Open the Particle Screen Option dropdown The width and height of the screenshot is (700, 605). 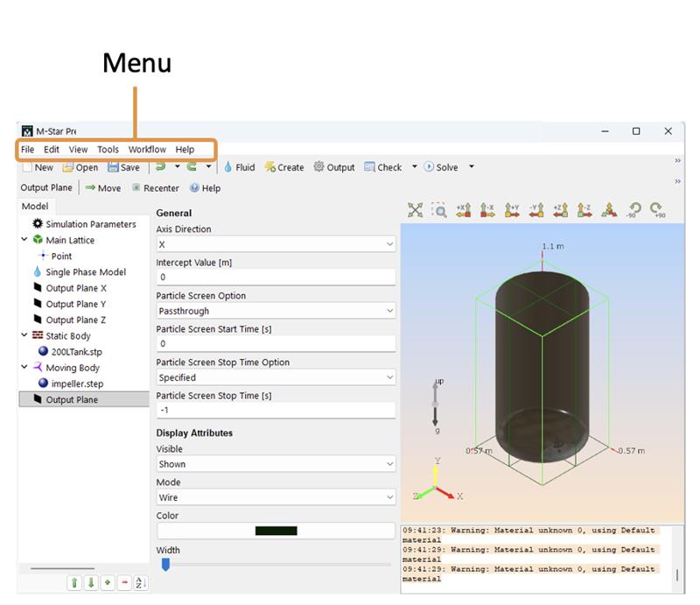pyautogui.click(x=276, y=311)
